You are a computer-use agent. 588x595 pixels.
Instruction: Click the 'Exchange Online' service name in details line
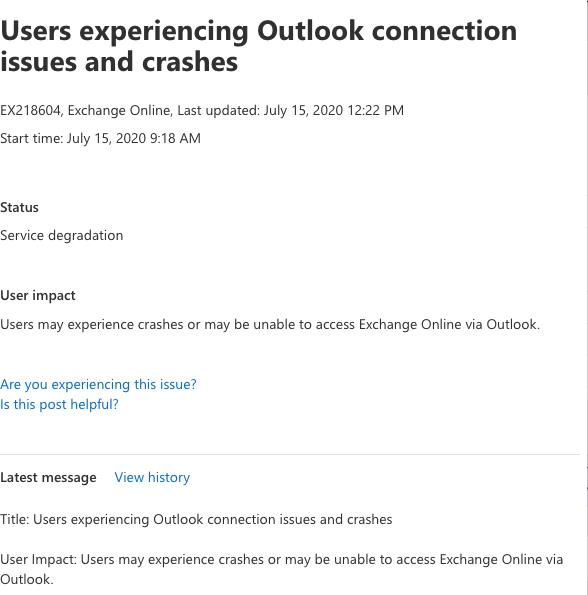[x=119, y=110]
